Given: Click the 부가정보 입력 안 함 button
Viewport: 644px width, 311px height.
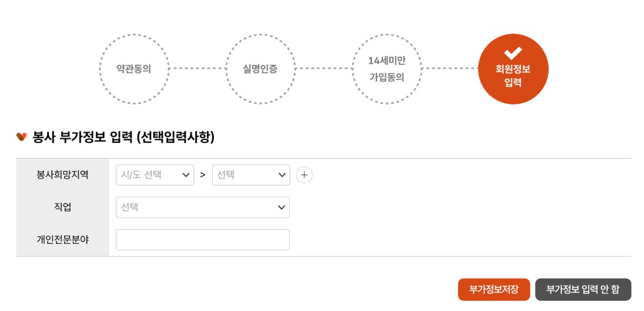Looking at the screenshot, I should coord(583,289).
